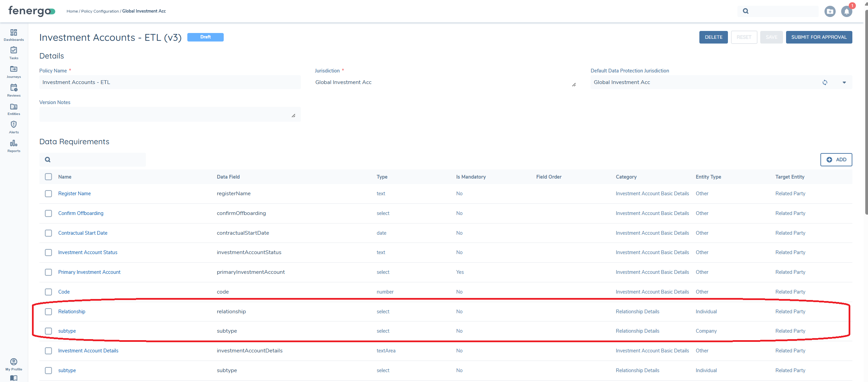Click the Data Requirements search field
This screenshot has width=868, height=382.
(97, 160)
